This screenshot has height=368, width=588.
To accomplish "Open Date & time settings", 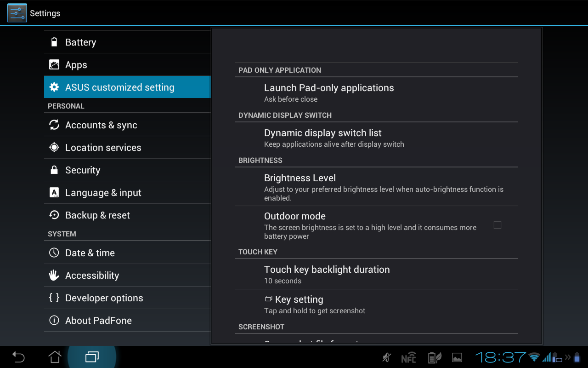I will pos(127,253).
